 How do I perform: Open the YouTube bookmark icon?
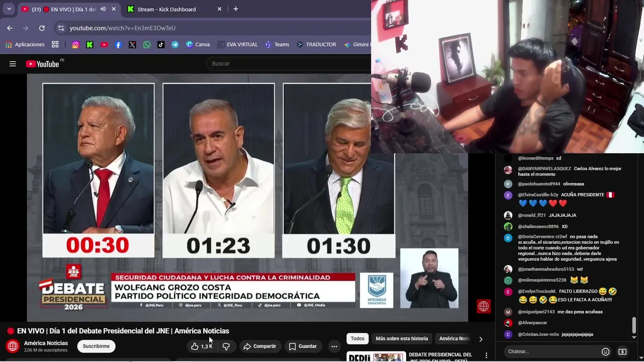click(104, 45)
